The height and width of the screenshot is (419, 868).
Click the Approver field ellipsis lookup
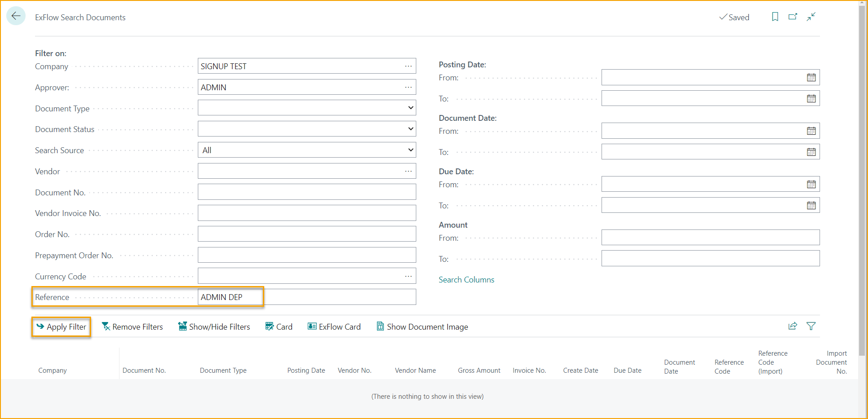pos(408,87)
